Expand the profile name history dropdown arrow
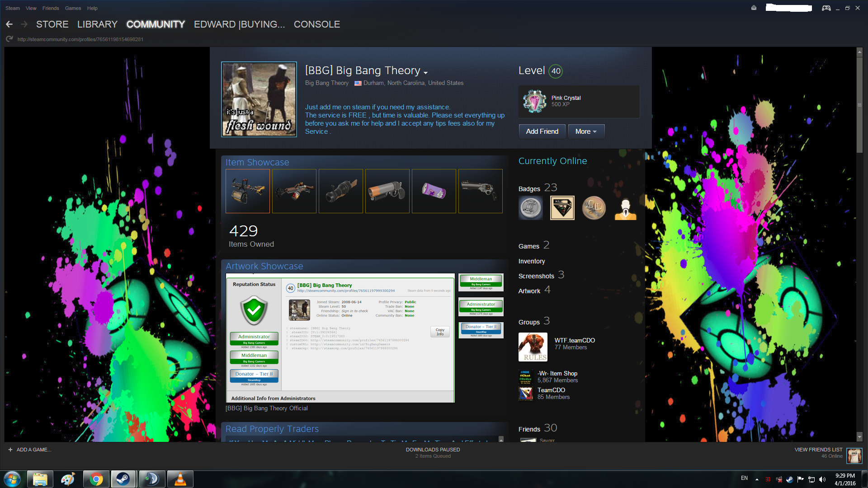The height and width of the screenshot is (488, 868). [425, 72]
